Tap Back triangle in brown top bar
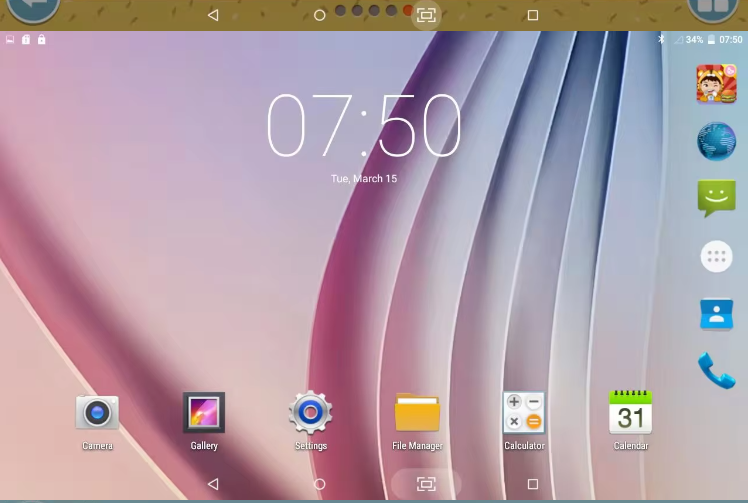The height and width of the screenshot is (503, 748). point(213,15)
